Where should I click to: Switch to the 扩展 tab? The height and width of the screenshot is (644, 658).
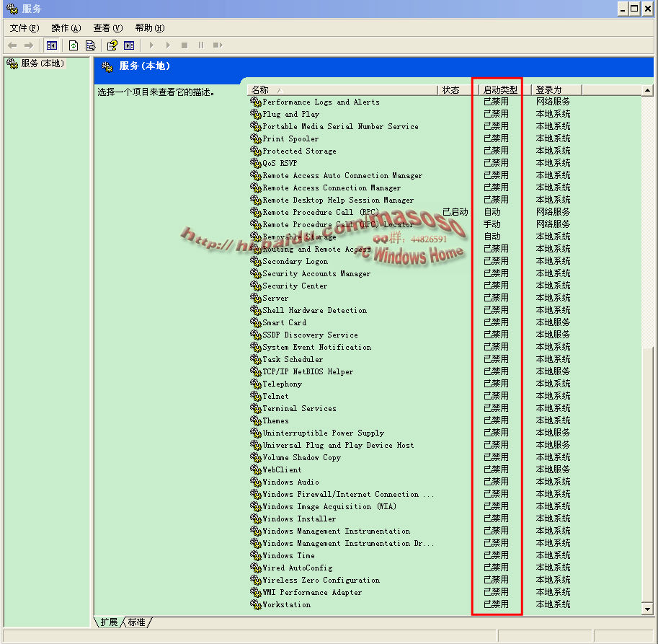(109, 622)
